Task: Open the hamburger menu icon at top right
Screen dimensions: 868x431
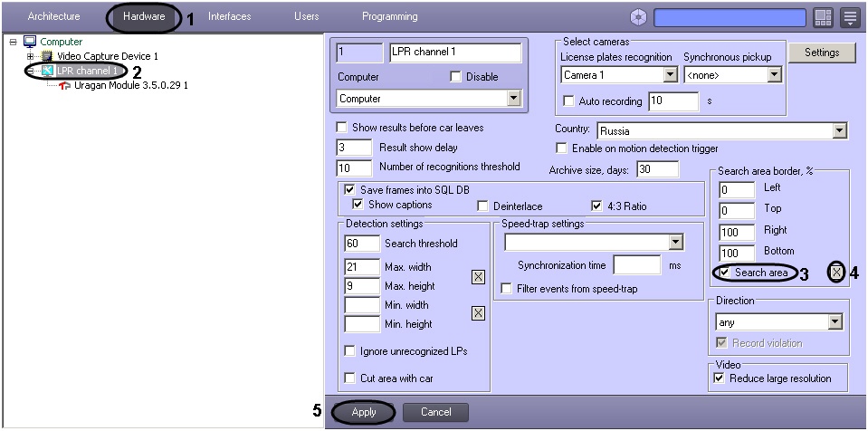Action: click(850, 18)
